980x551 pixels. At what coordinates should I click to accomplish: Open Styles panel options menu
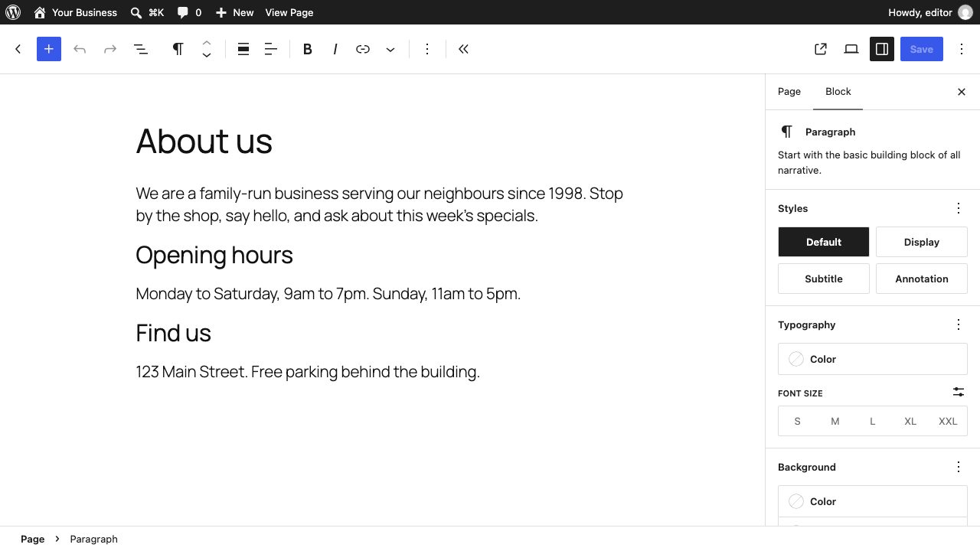coord(959,208)
